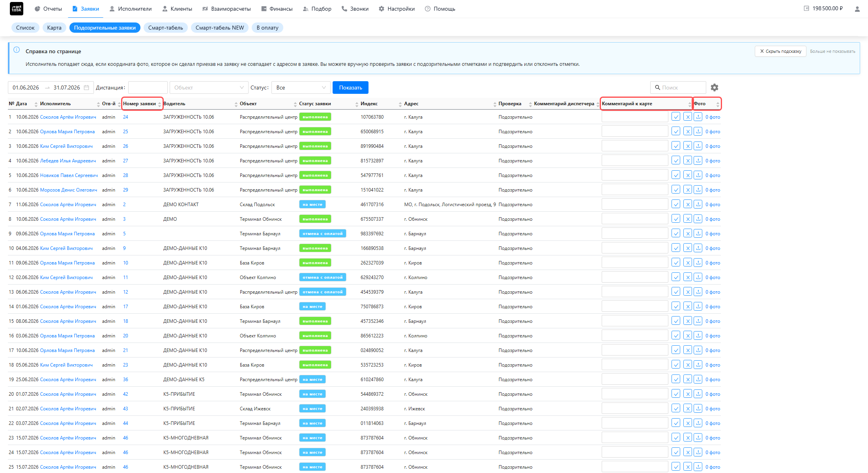This screenshot has width=868, height=473.
Task: Reject mark with X icon in row 2
Action: click(x=688, y=132)
